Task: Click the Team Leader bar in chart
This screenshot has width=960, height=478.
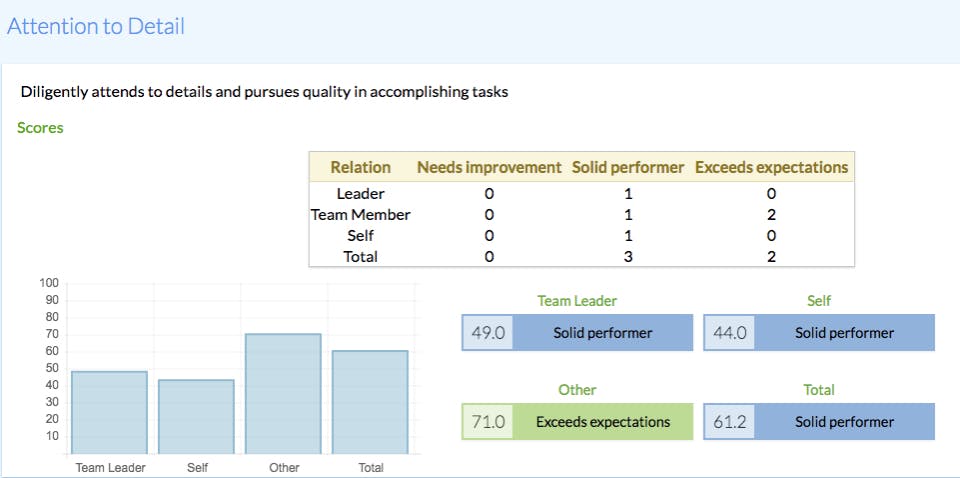Action: (109, 412)
